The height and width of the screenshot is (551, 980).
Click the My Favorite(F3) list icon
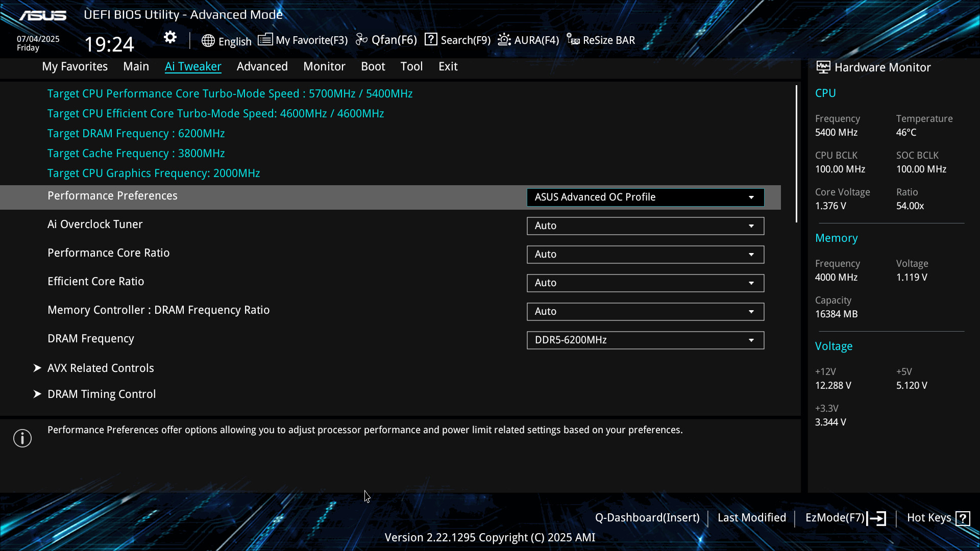tap(265, 39)
